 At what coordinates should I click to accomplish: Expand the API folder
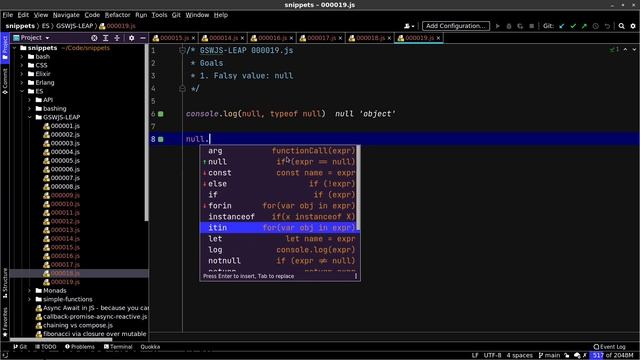30,100
